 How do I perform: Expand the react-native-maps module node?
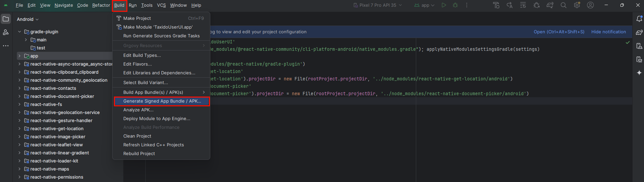click(20, 169)
